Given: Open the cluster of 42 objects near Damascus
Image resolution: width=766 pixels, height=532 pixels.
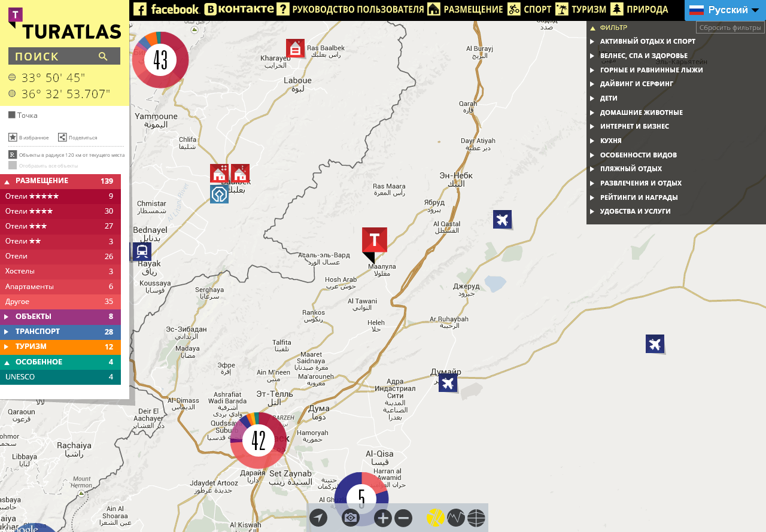Looking at the screenshot, I should (259, 440).
